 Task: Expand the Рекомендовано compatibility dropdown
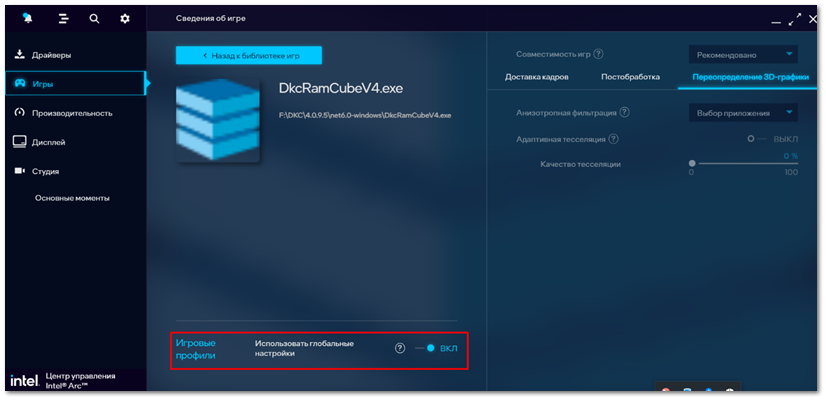pos(743,54)
